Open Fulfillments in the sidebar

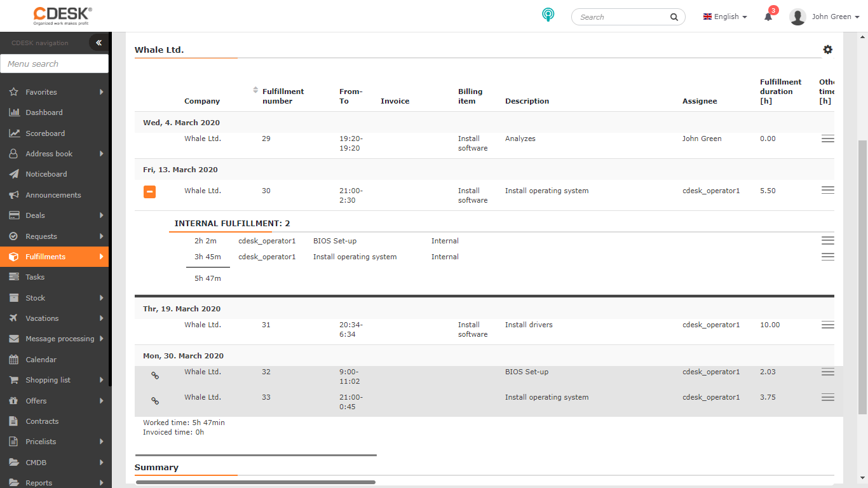(x=54, y=257)
